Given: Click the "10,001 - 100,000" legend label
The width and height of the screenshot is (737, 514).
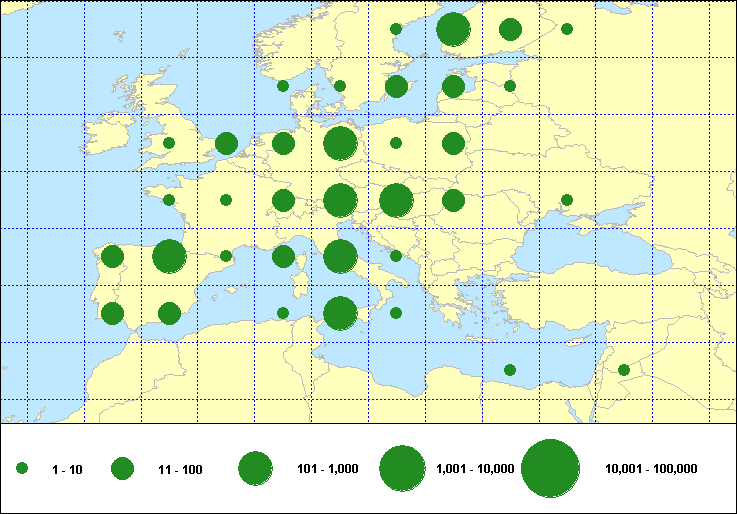Looking at the screenshot, I should pyautogui.click(x=651, y=469).
